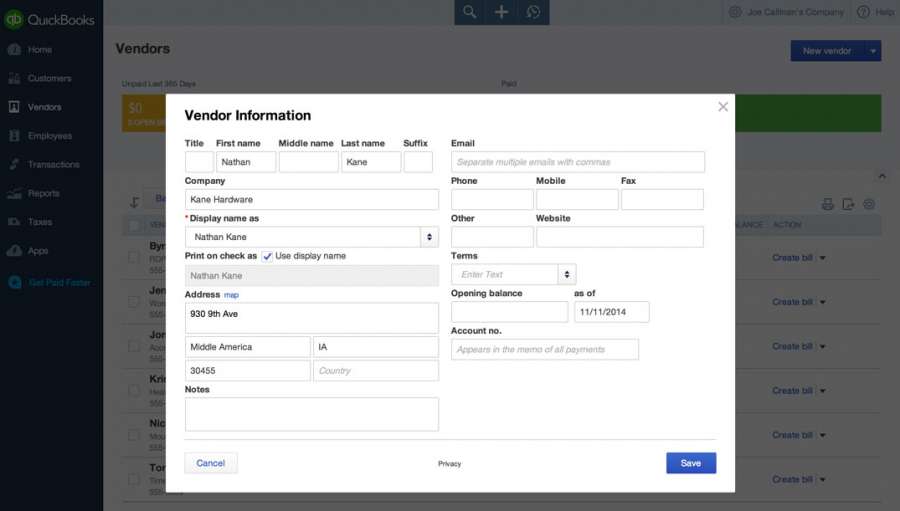
Task: Click the ZIP field 30455
Action: coord(247,370)
